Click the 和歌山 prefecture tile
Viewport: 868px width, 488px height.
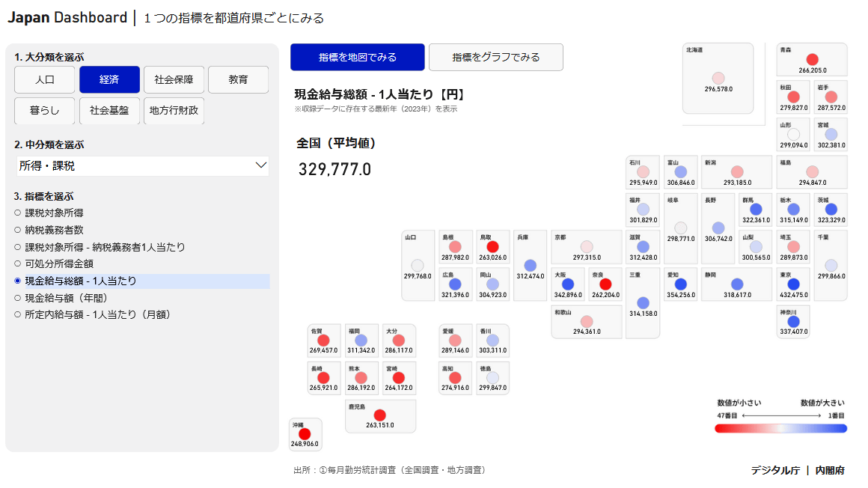coord(586,322)
